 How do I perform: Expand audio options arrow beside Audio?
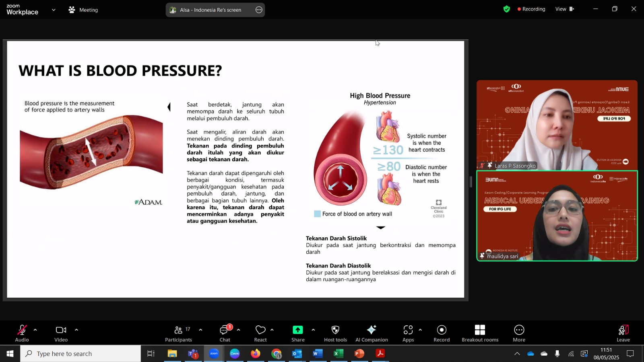(x=35, y=330)
